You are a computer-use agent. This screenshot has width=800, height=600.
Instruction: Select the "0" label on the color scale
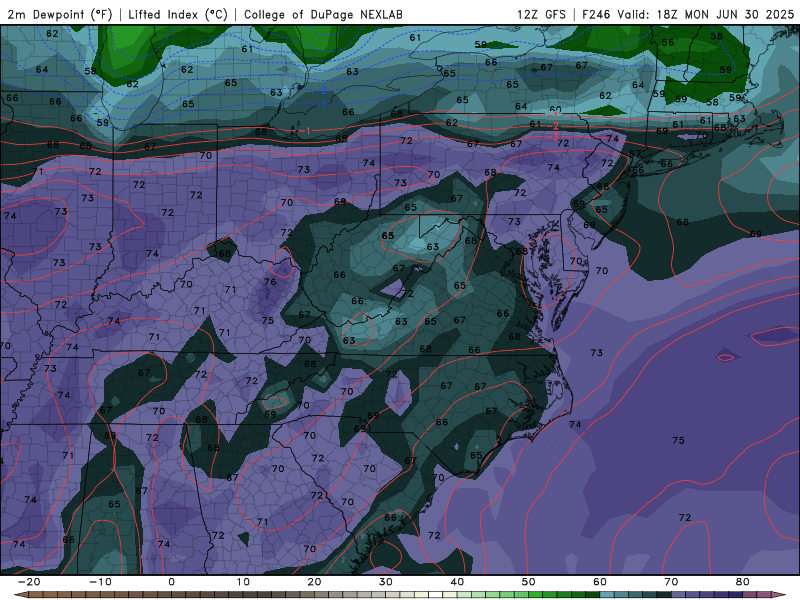pos(171,582)
